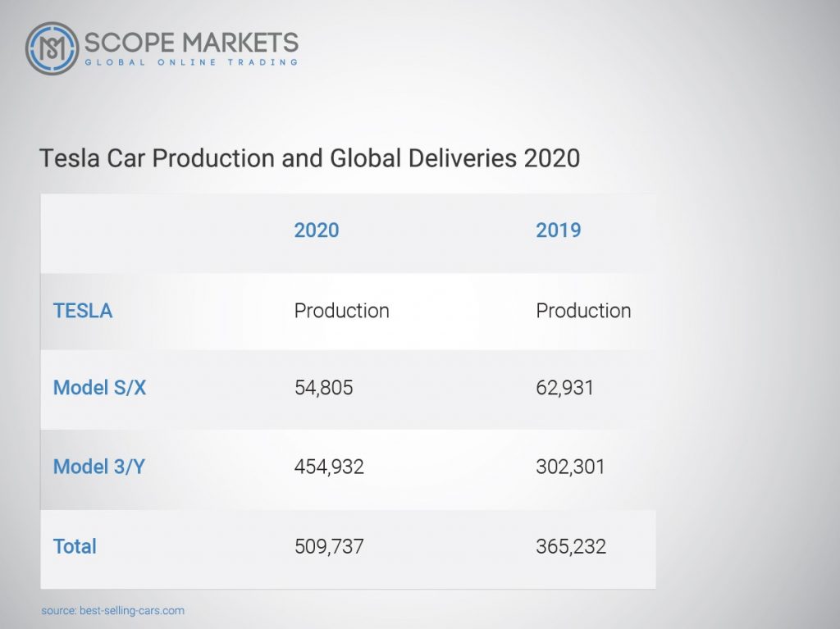840x629 pixels.
Task: Select the title 'Tesla Car Production and Global Deliveries 2020'
Action: pyautogui.click(x=309, y=158)
